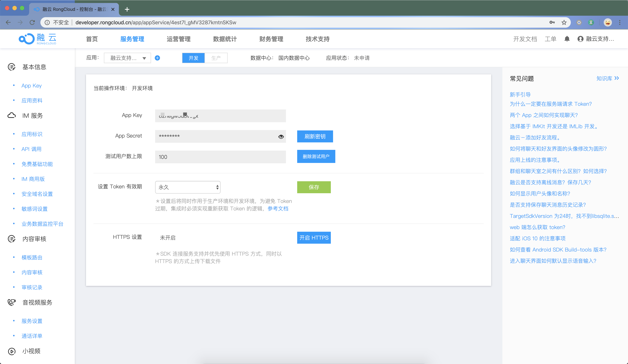Go back with browser back arrow
Image resolution: width=628 pixels, height=364 pixels.
pos(8,22)
